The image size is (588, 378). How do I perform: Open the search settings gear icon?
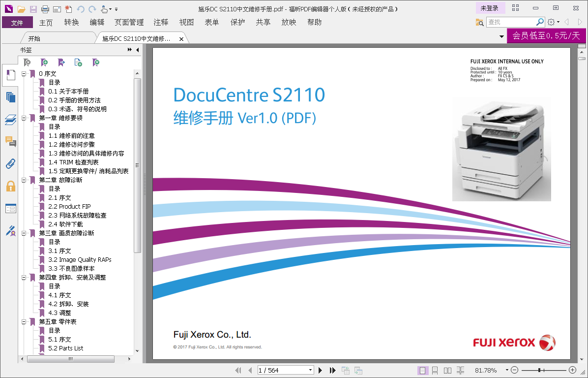pos(551,22)
